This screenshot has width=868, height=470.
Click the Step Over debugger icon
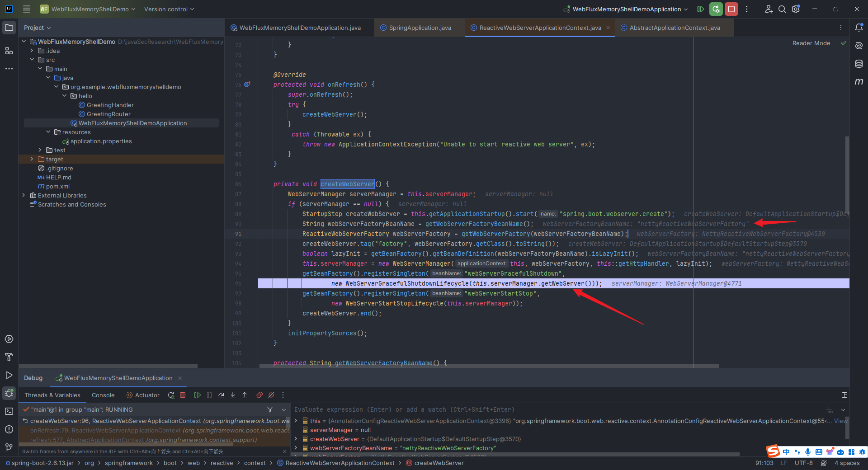[221, 395]
